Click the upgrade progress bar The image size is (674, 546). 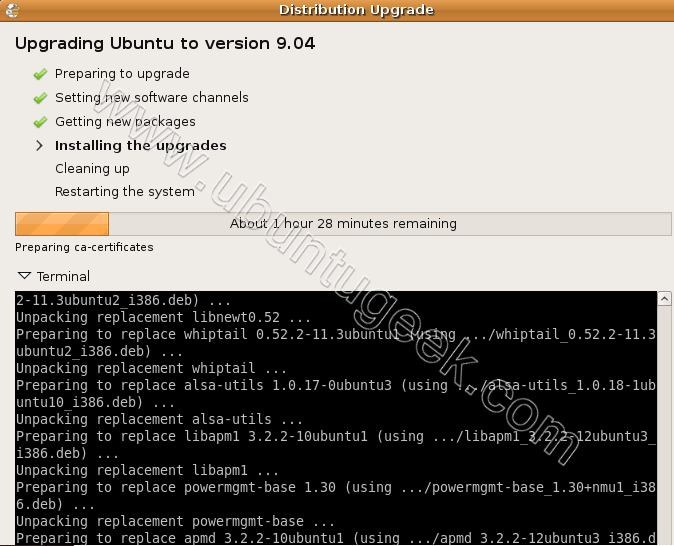click(x=343, y=224)
